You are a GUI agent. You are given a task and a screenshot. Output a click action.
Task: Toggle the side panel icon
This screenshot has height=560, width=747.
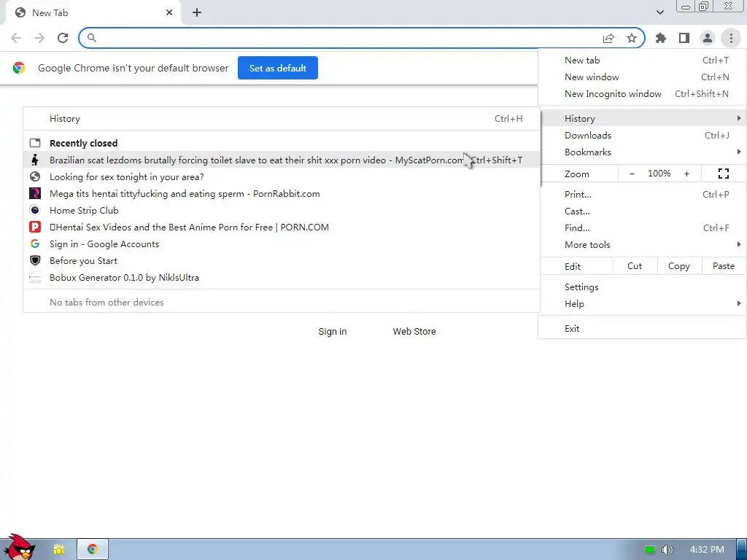[684, 38]
